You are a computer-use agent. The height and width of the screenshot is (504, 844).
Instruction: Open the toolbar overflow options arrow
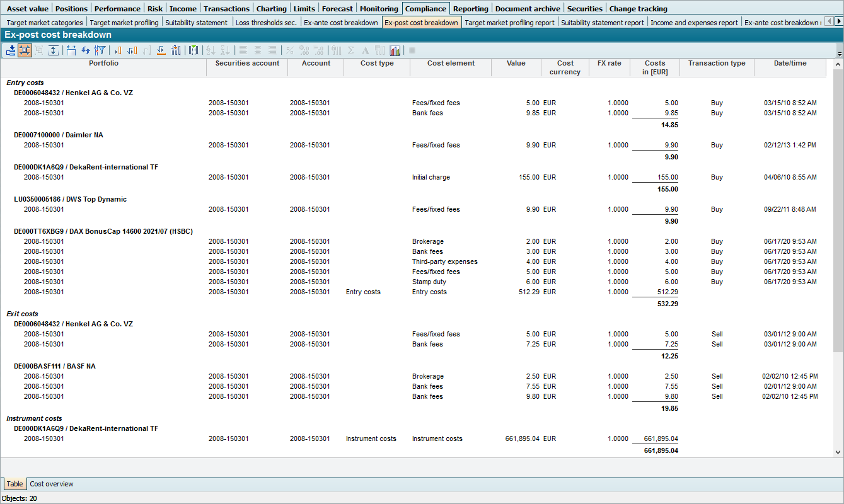pos(839,54)
